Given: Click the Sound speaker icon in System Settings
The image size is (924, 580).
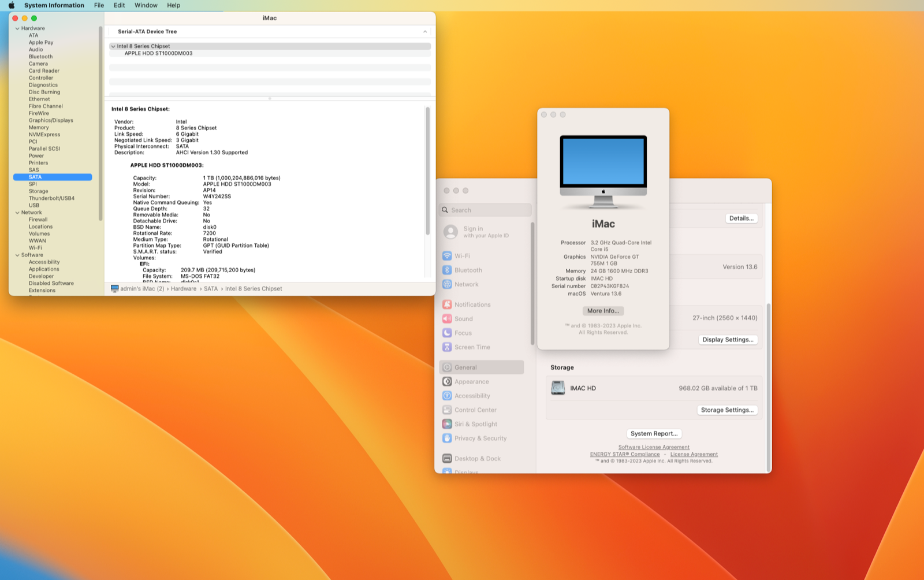Looking at the screenshot, I should [x=447, y=319].
